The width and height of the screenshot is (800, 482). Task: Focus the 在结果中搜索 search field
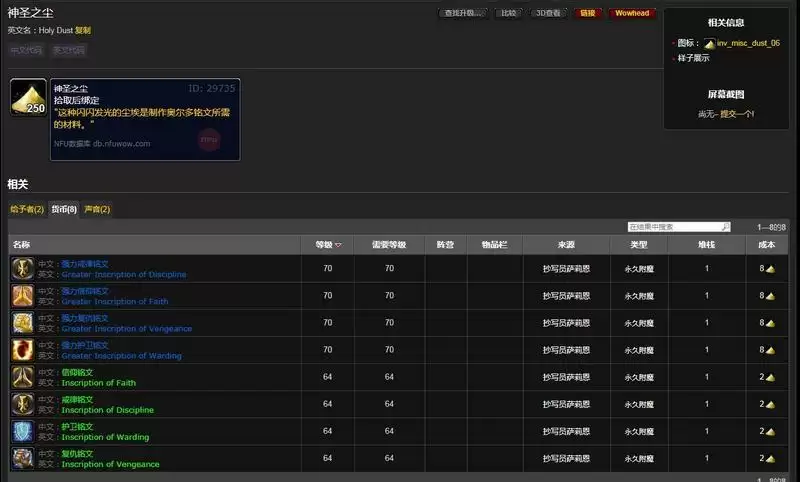679,226
